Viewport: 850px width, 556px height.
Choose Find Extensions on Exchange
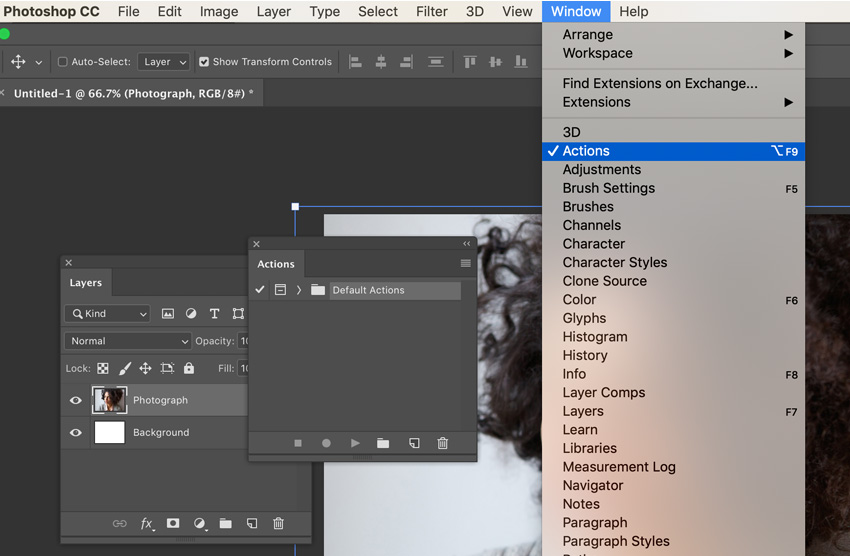659,83
